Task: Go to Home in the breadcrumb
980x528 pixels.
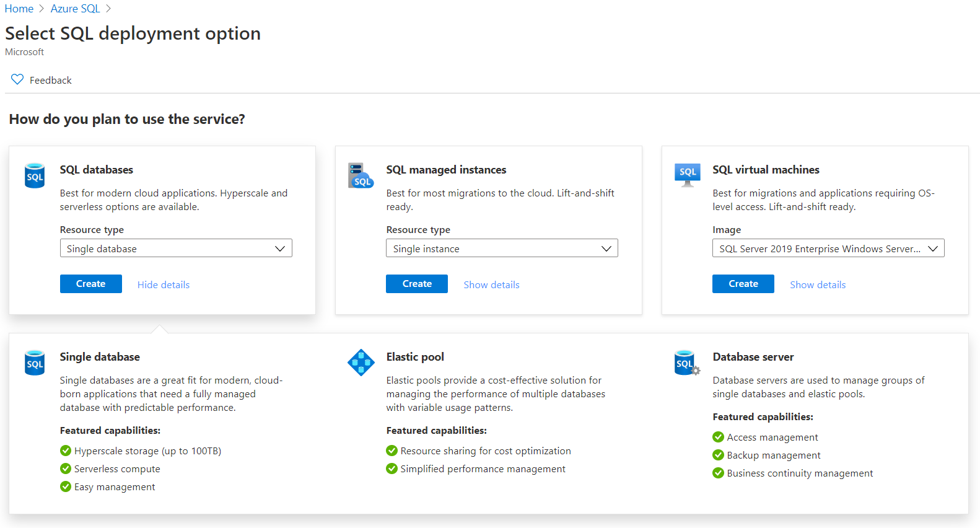Action: [19, 9]
